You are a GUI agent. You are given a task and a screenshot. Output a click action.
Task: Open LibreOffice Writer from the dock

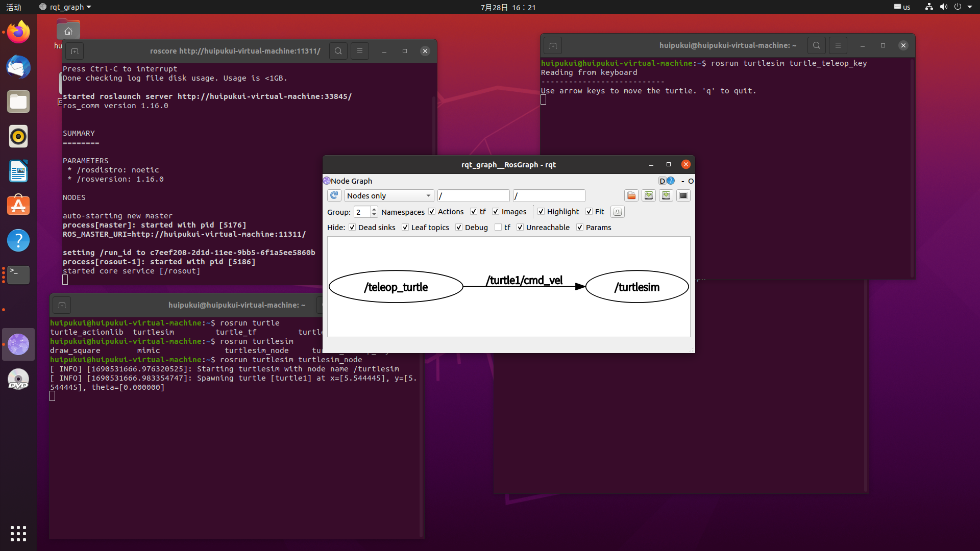[x=18, y=171]
